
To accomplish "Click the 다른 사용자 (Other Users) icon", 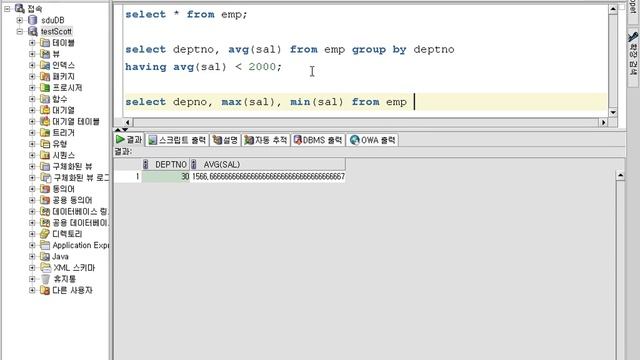I will pyautogui.click(x=45, y=290).
